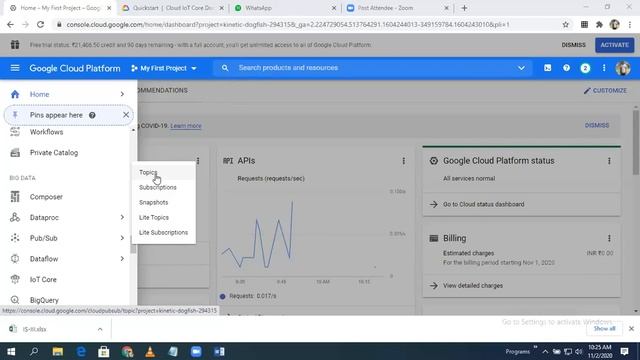This screenshot has height=360, width=640.
Task: Click the Private Catalog icon
Action: pyautogui.click(x=15, y=153)
